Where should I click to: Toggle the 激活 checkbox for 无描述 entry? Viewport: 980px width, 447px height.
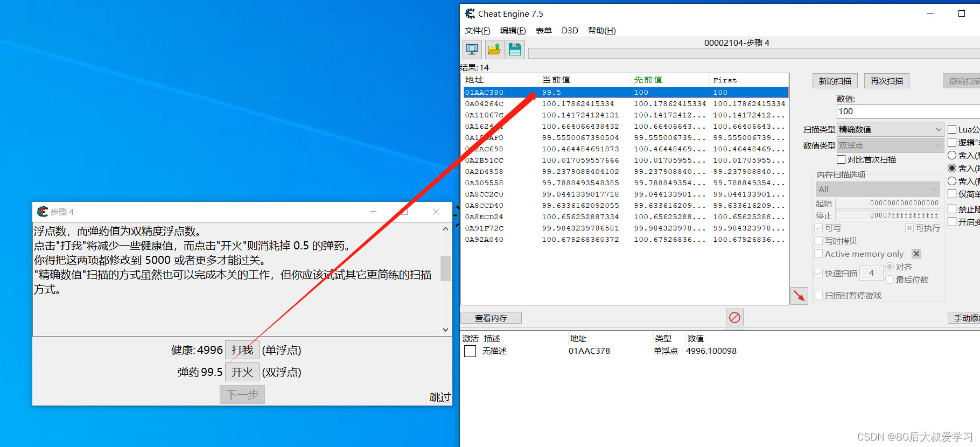(x=470, y=351)
